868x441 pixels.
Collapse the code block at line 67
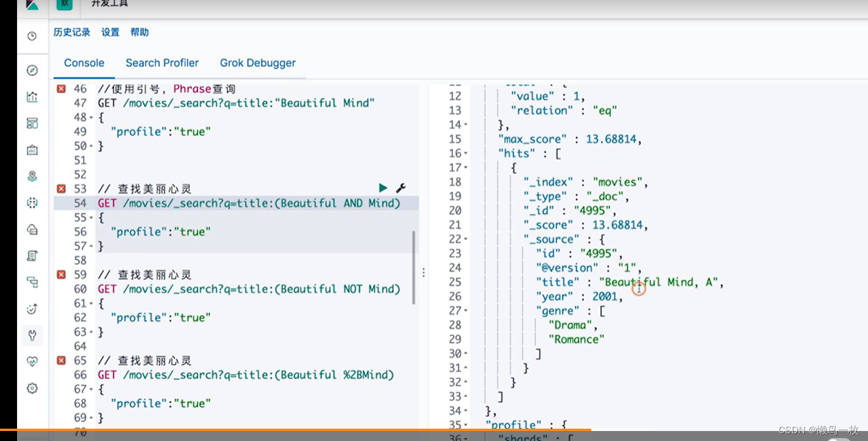coord(91,389)
